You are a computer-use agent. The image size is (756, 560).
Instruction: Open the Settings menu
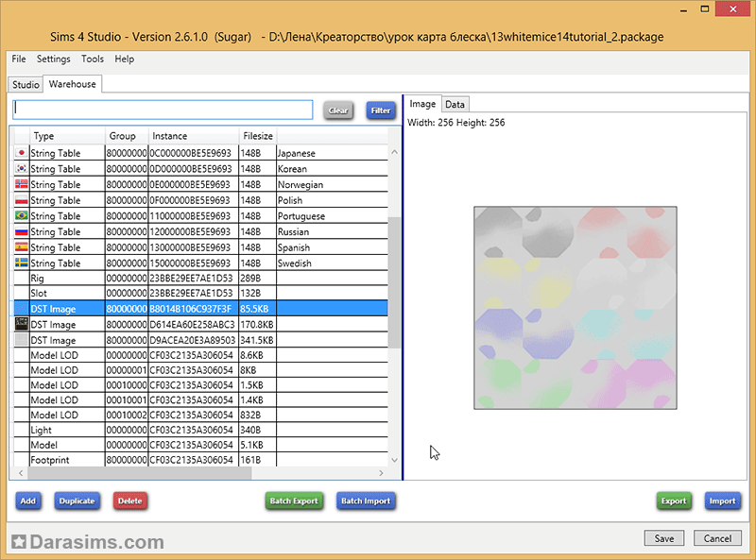(x=54, y=59)
